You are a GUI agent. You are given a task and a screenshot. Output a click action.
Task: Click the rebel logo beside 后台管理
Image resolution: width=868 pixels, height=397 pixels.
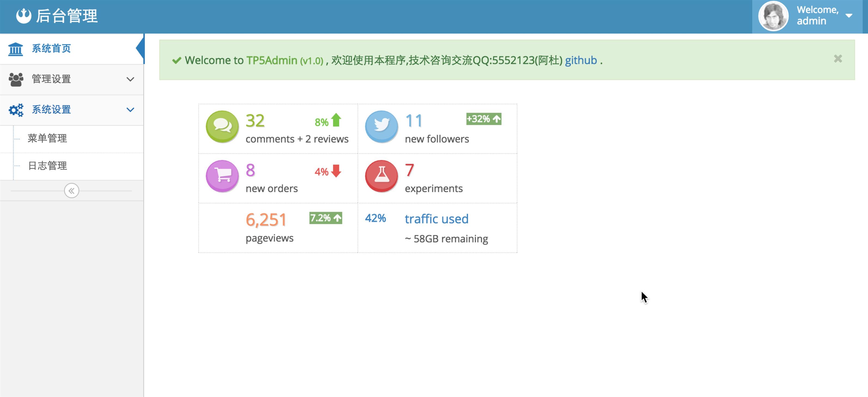pyautogui.click(x=24, y=16)
